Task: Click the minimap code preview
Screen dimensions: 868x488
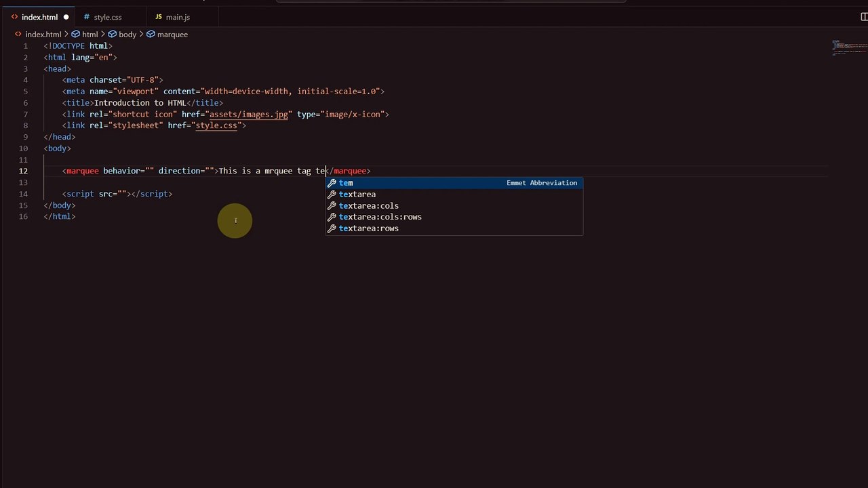Action: [849, 47]
